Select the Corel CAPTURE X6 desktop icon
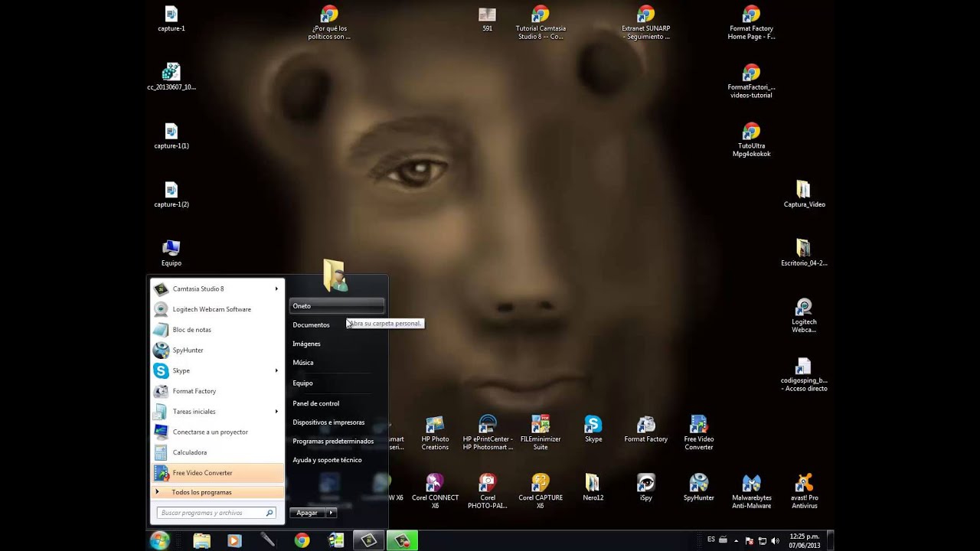 [541, 491]
